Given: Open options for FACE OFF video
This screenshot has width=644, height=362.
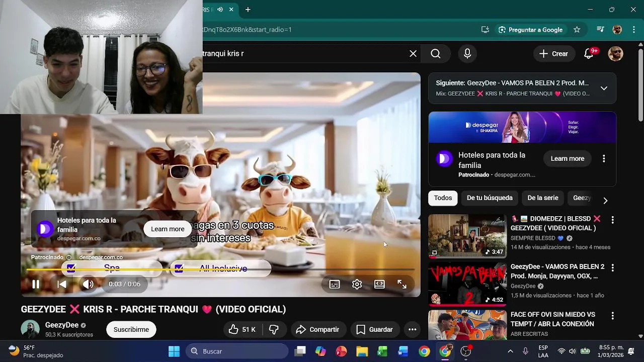Looking at the screenshot, I should tap(612, 316).
